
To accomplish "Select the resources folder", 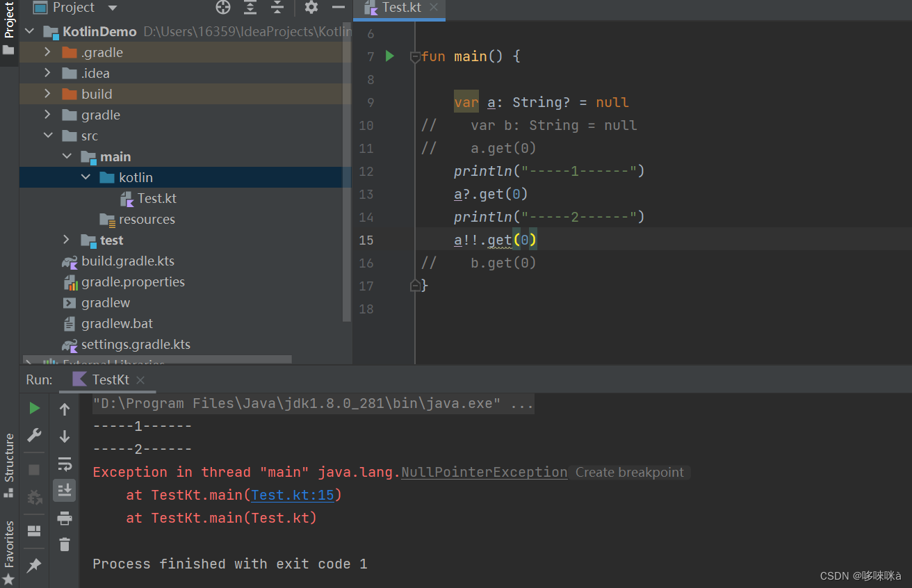I will (x=147, y=220).
